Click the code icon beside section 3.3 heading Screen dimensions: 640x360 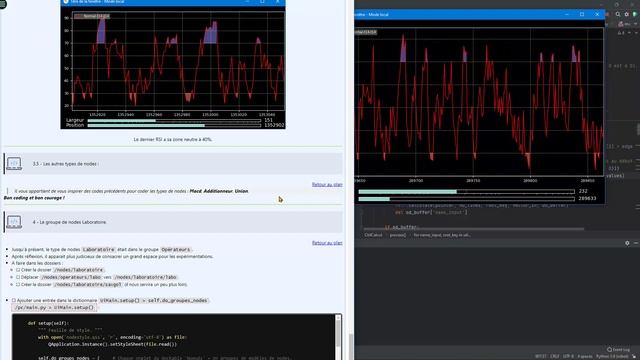pos(14,163)
